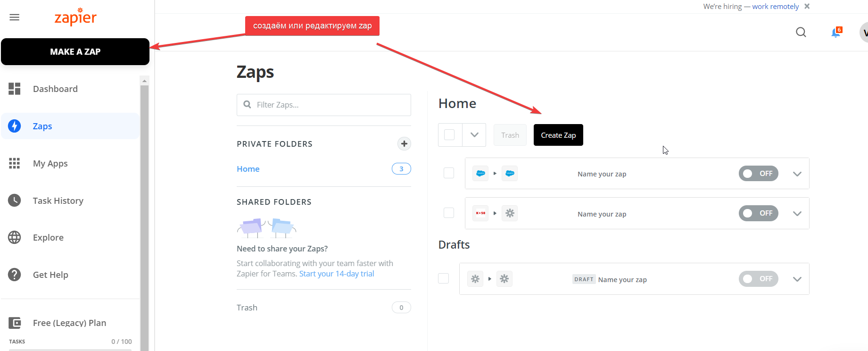The width and height of the screenshot is (868, 351).
Task: Open the hamburger menu icon
Action: (x=15, y=17)
